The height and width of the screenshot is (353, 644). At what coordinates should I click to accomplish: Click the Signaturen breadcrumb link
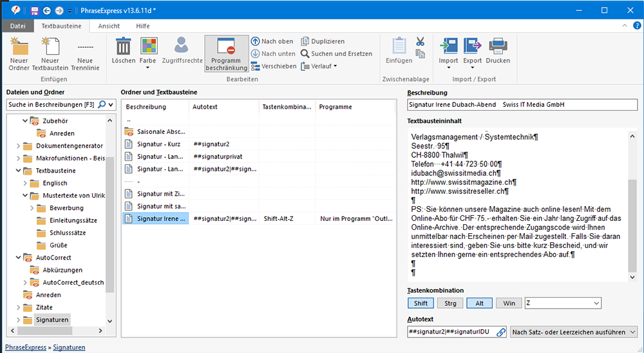pos(69,347)
